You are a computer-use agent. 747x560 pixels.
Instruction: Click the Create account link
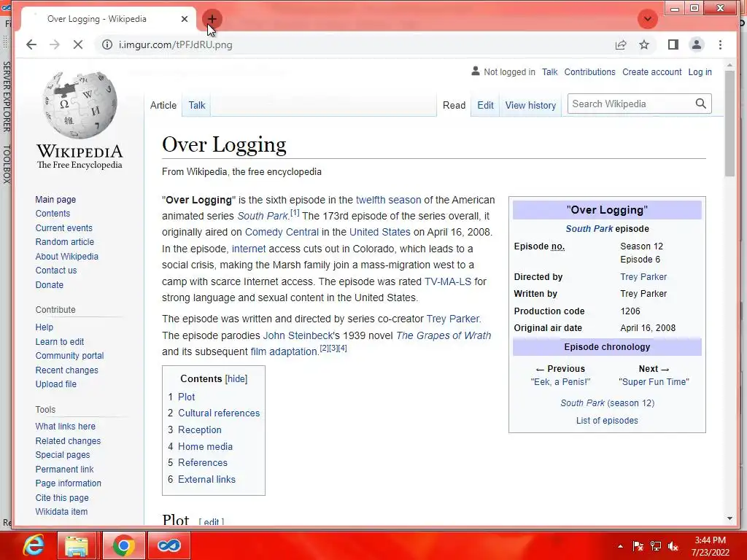coord(651,72)
